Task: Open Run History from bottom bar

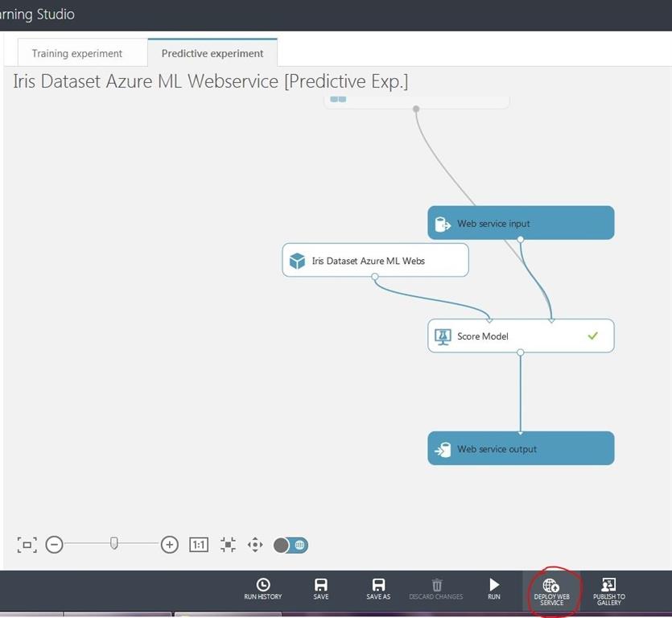Action: point(262,589)
